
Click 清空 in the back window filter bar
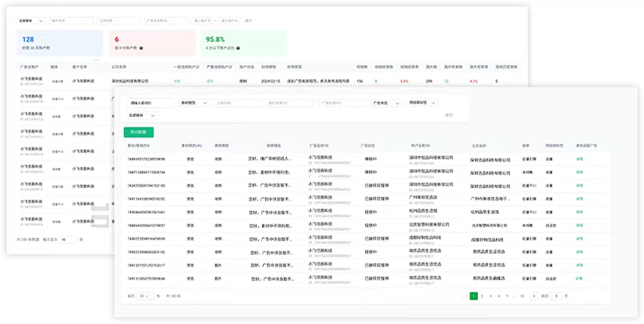click(248, 20)
